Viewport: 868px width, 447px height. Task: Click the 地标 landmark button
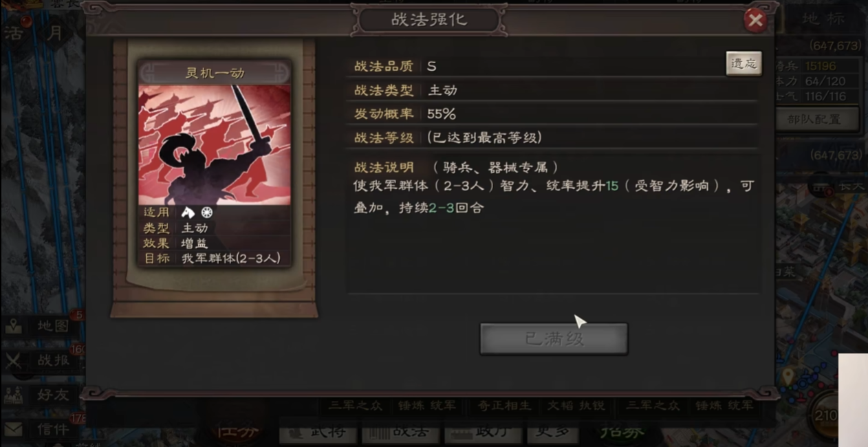pyautogui.click(x=823, y=19)
